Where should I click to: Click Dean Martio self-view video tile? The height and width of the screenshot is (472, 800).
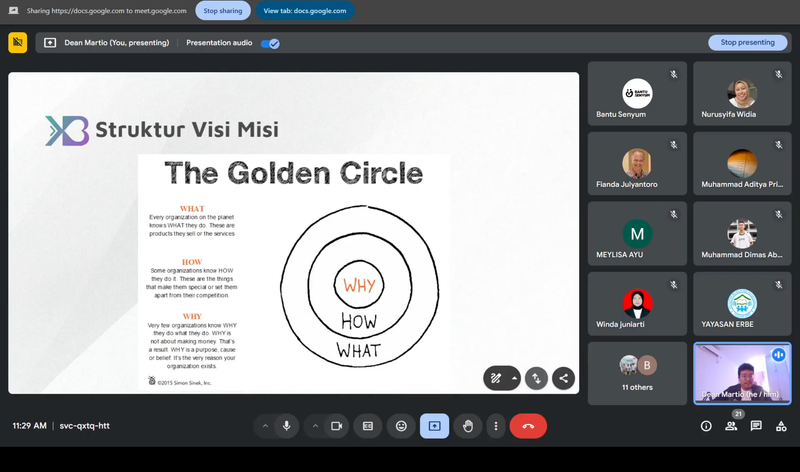click(742, 374)
